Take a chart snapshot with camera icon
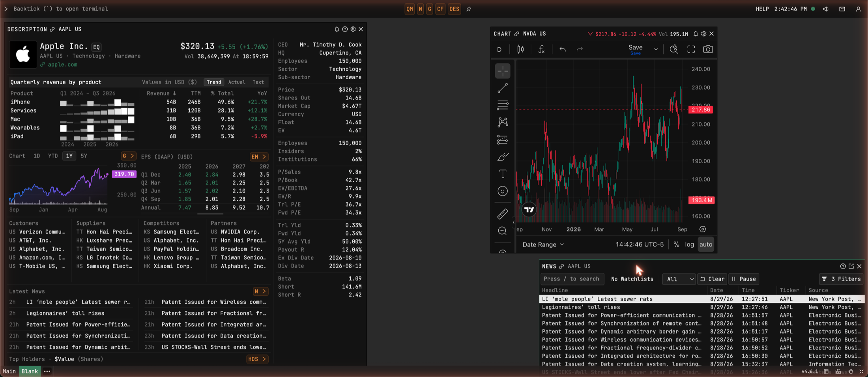This screenshot has height=377, width=868. coord(708,49)
